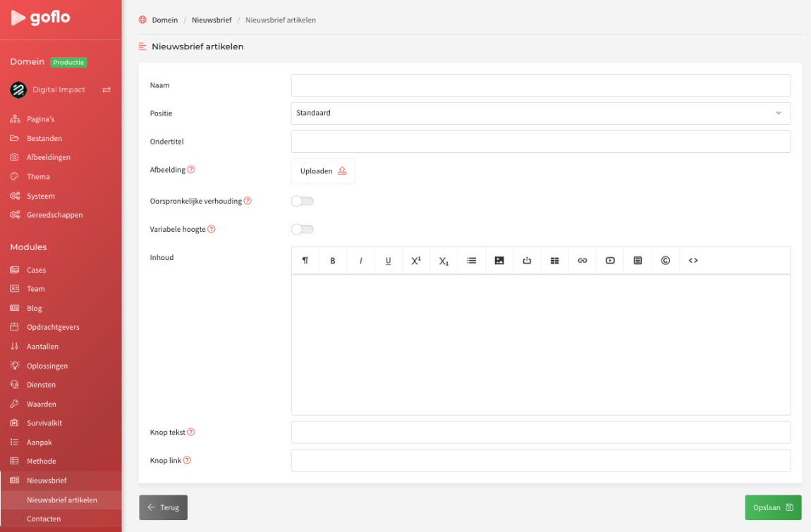
Task: Open the HTML code view in editor
Action: tap(693, 261)
